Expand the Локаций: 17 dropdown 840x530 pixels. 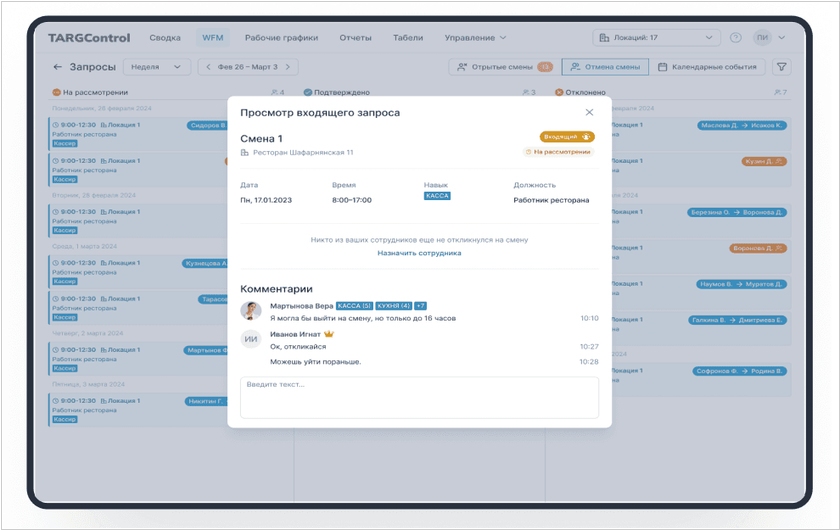pos(656,38)
